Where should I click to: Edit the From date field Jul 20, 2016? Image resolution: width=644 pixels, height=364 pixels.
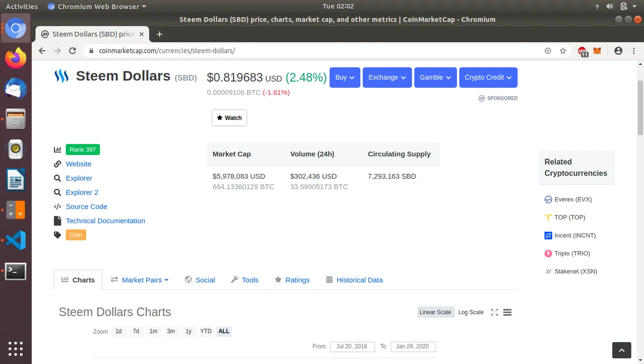tap(352, 346)
